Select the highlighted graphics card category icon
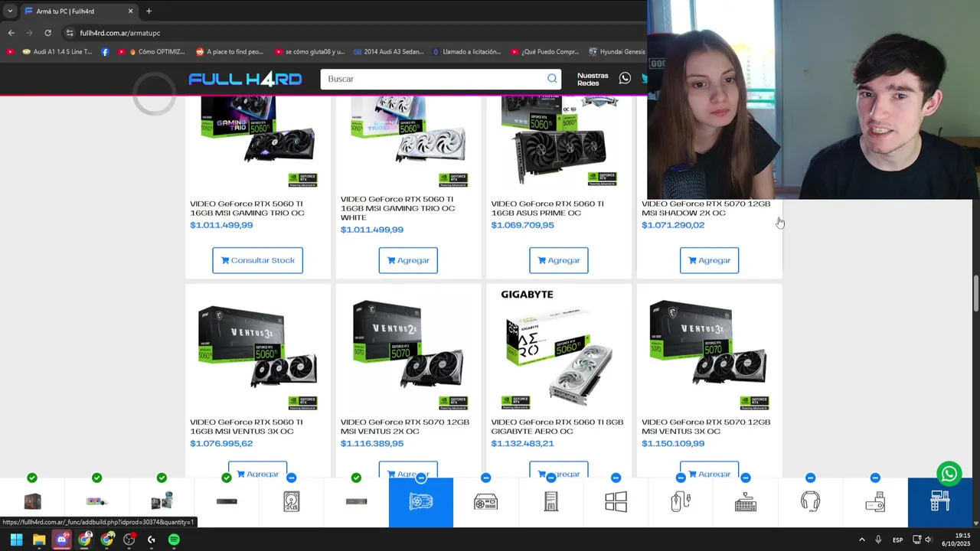 click(421, 502)
